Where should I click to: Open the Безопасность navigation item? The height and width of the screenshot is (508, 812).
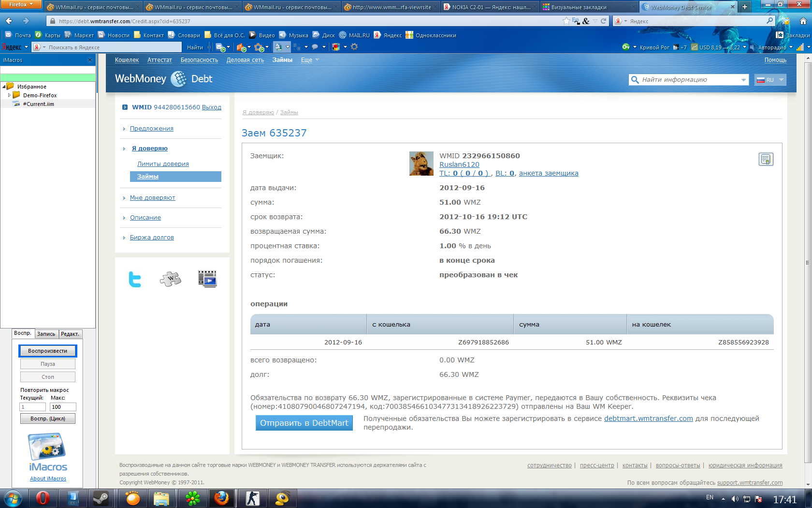coord(199,60)
